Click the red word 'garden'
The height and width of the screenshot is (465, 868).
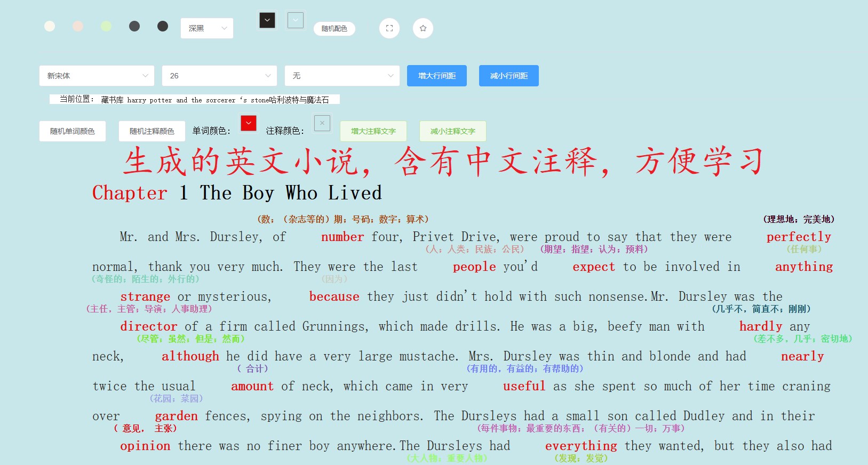[177, 416]
